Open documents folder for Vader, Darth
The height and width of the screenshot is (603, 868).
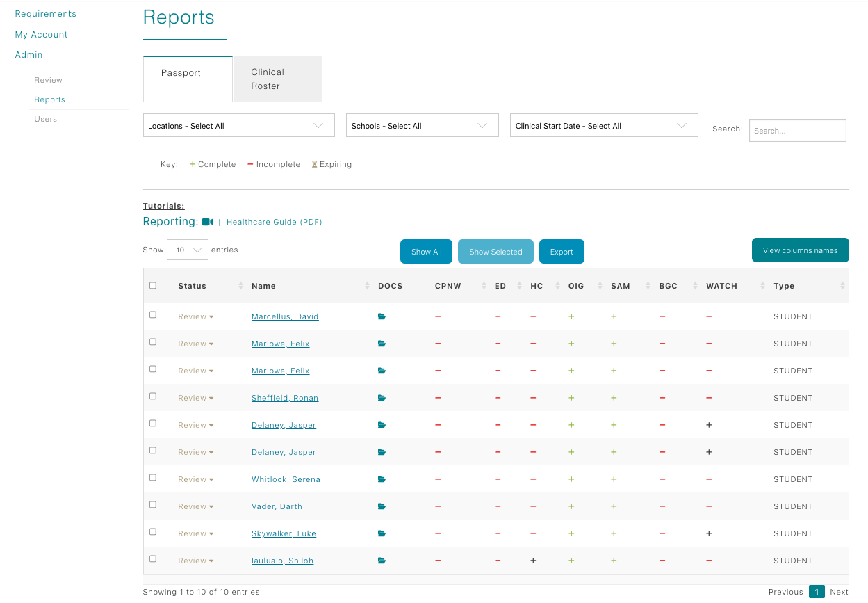(x=381, y=506)
